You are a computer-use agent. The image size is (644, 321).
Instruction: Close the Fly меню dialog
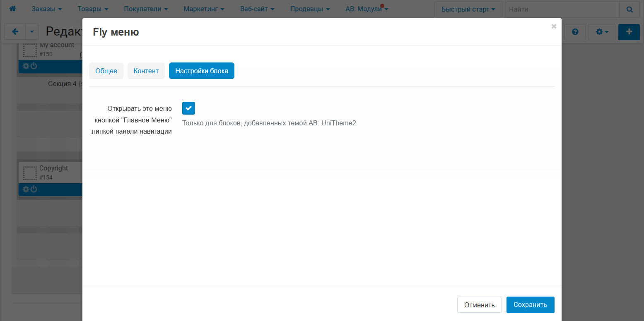(x=554, y=26)
